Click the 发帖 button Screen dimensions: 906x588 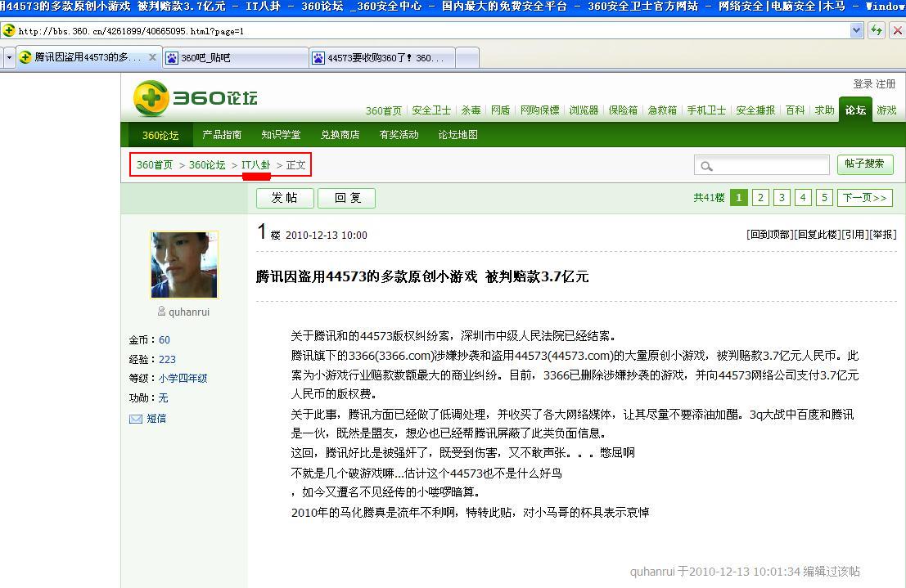click(285, 198)
